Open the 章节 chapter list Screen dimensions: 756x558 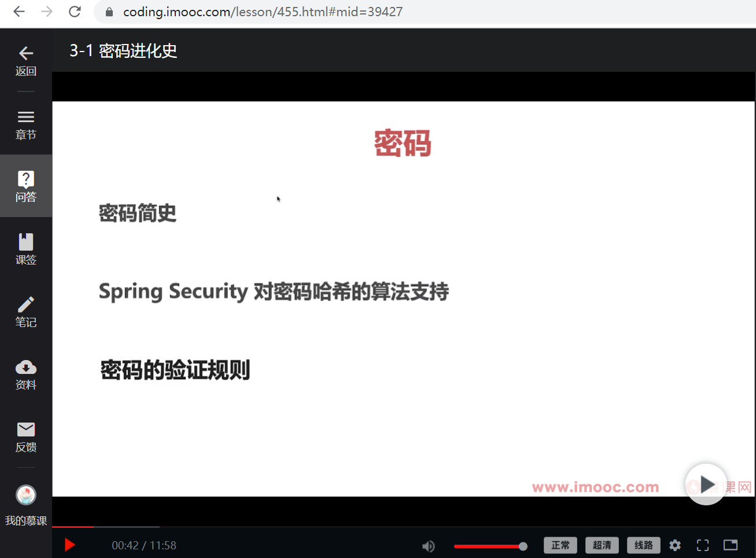click(26, 125)
